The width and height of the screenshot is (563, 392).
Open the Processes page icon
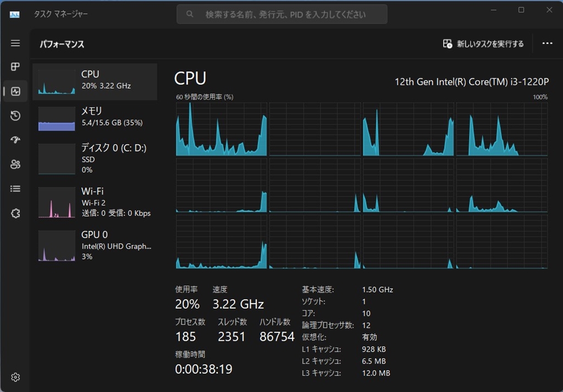[15, 67]
